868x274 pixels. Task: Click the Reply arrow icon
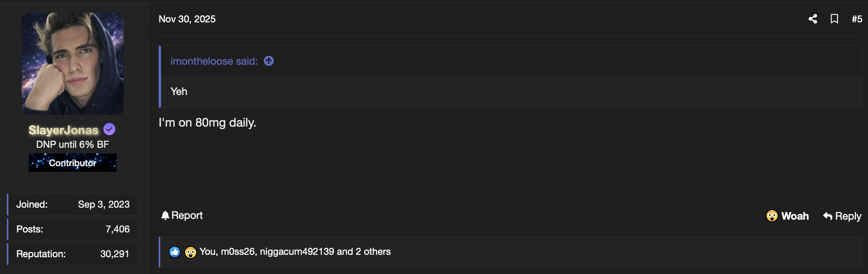[827, 216]
